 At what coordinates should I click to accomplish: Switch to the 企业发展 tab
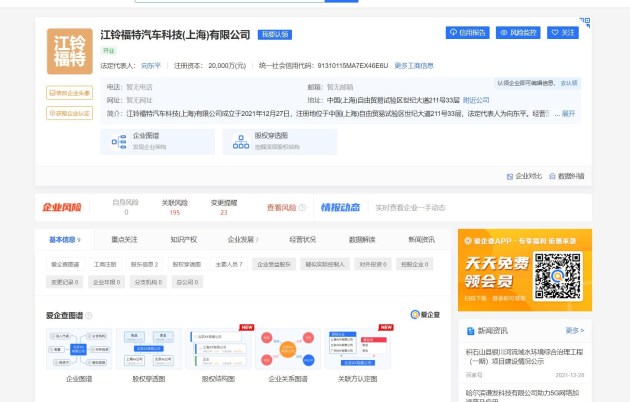243,240
